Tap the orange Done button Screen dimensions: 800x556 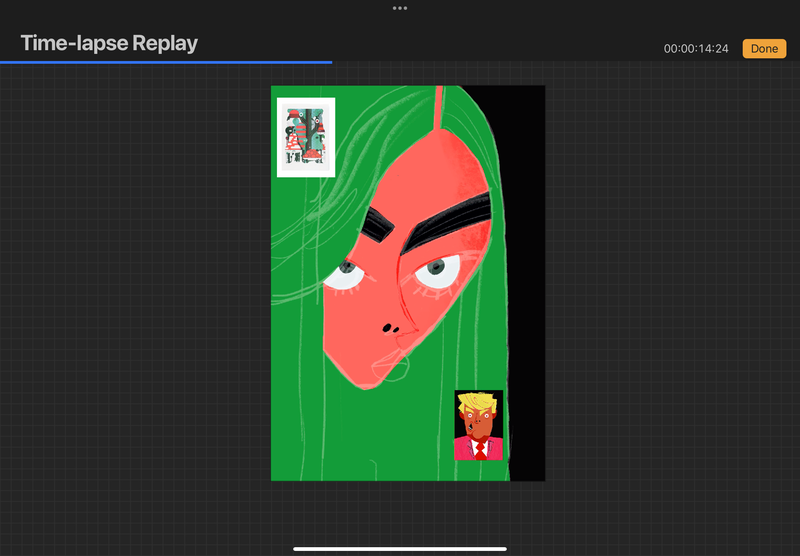click(x=763, y=48)
